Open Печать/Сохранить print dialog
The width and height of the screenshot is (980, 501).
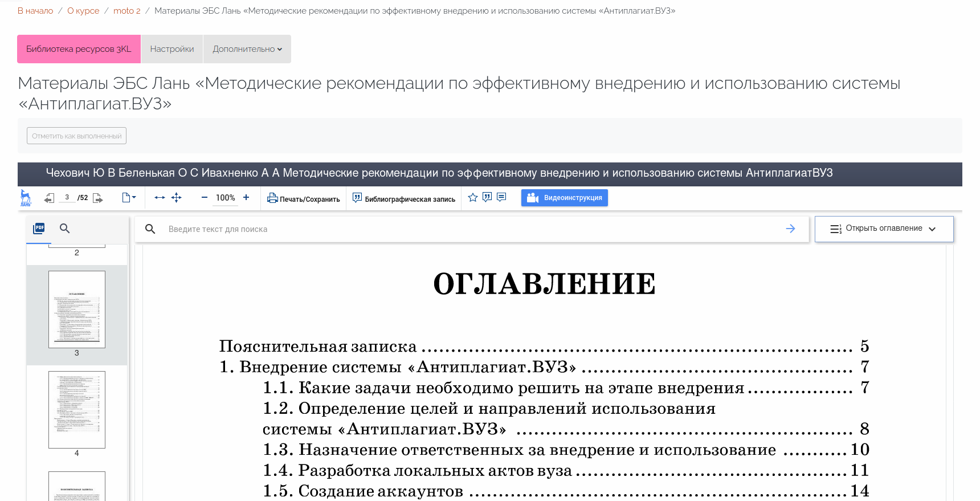[x=304, y=198]
